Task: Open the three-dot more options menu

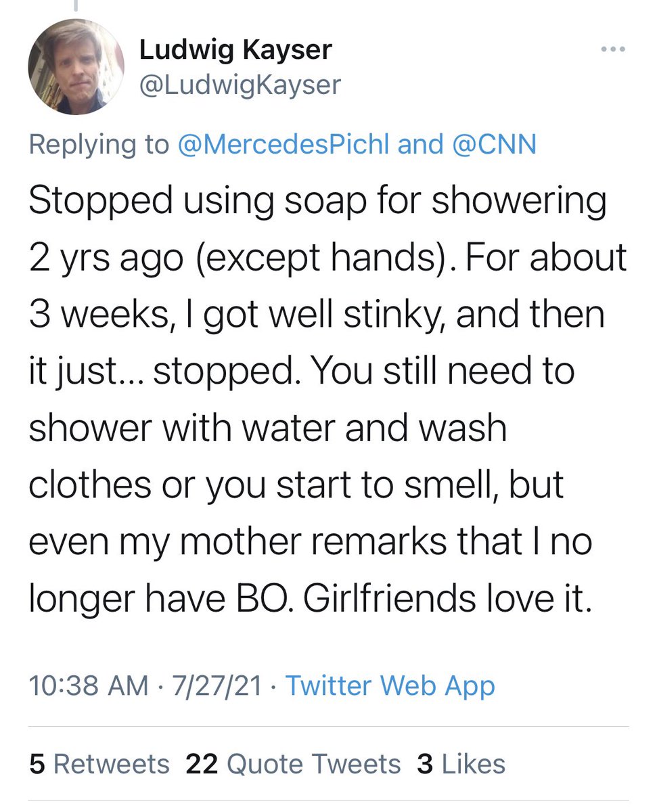Action: [613, 50]
